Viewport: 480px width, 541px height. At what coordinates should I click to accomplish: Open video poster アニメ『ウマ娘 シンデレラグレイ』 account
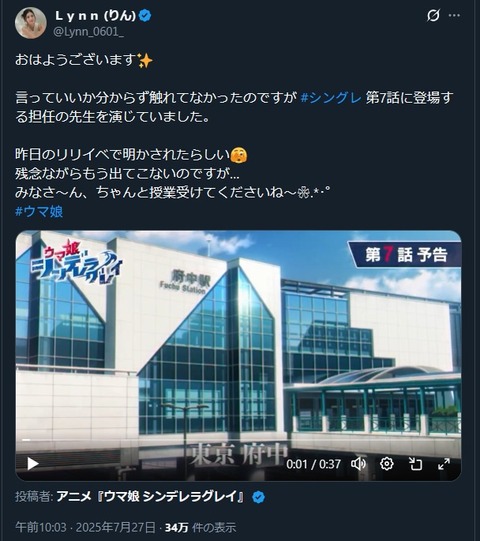coord(150,497)
